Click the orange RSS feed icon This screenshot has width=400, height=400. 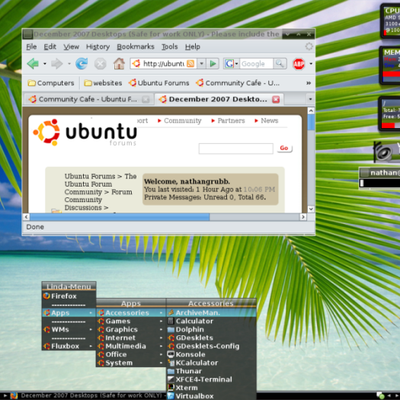click(191, 63)
